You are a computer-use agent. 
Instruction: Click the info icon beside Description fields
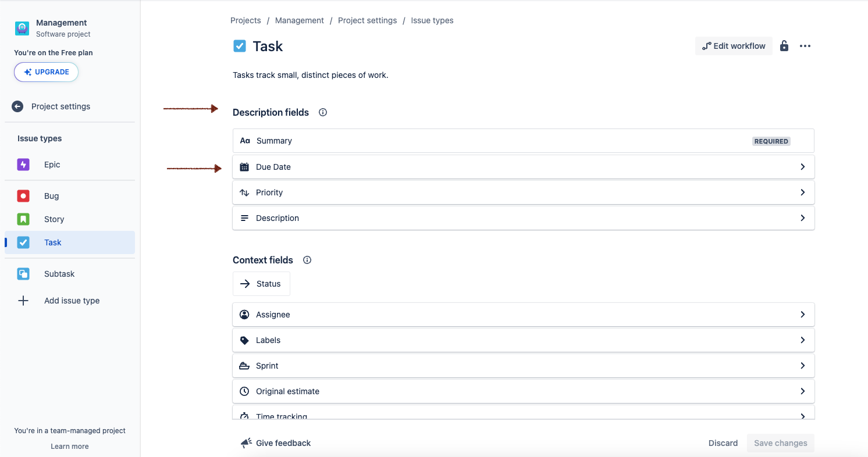pos(322,112)
